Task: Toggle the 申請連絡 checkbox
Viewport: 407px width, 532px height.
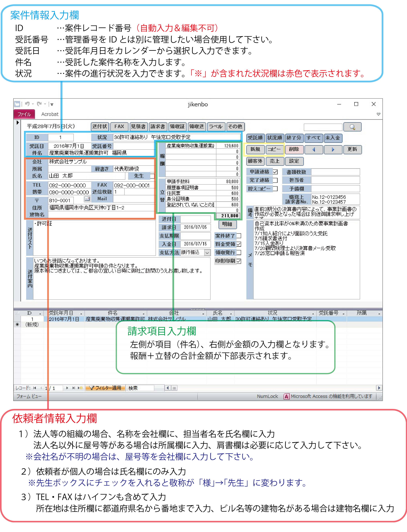Action: [x=275, y=172]
